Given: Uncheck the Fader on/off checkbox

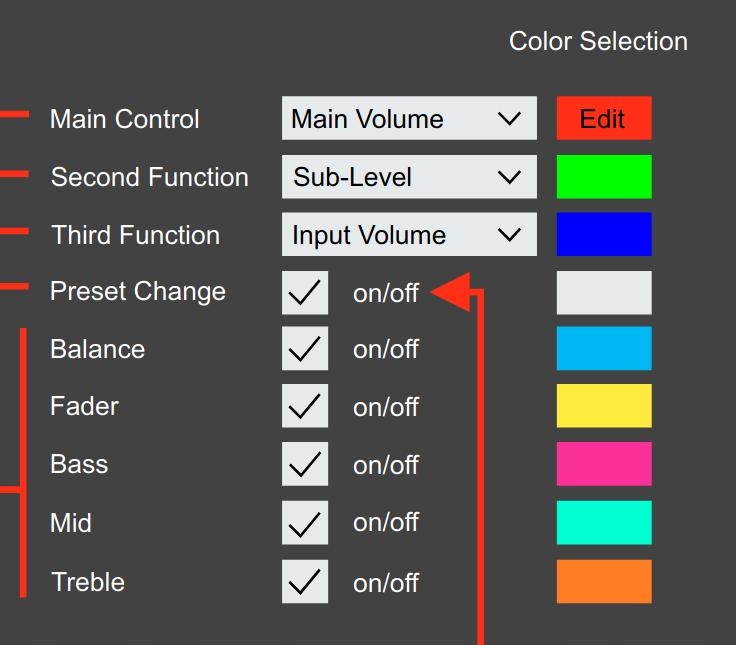Looking at the screenshot, I should point(304,407).
